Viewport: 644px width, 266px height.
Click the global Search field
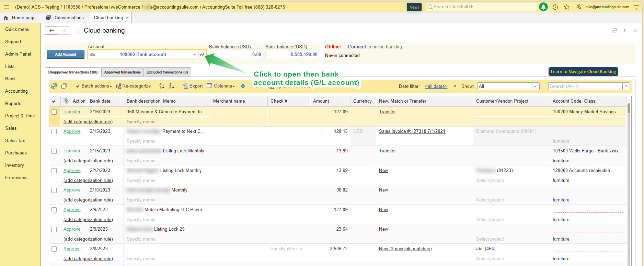(481, 7)
